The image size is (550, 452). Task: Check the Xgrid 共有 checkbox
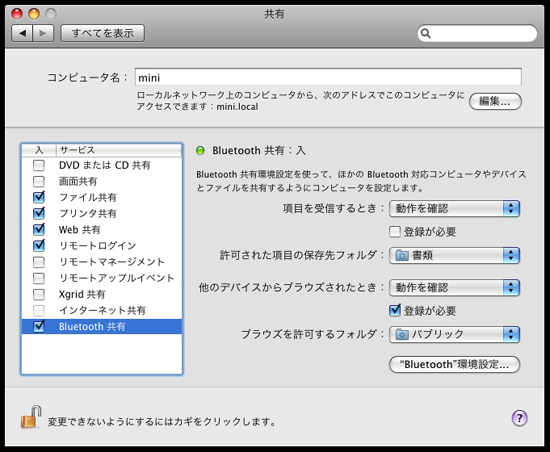(x=39, y=294)
